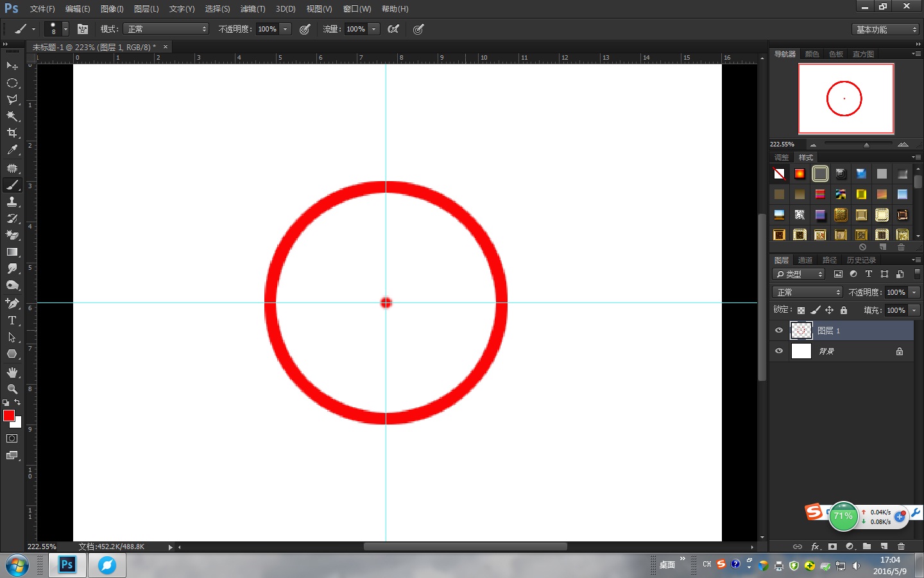Switch to the 通道 tab
Image resolution: width=924 pixels, height=578 pixels.
(805, 260)
